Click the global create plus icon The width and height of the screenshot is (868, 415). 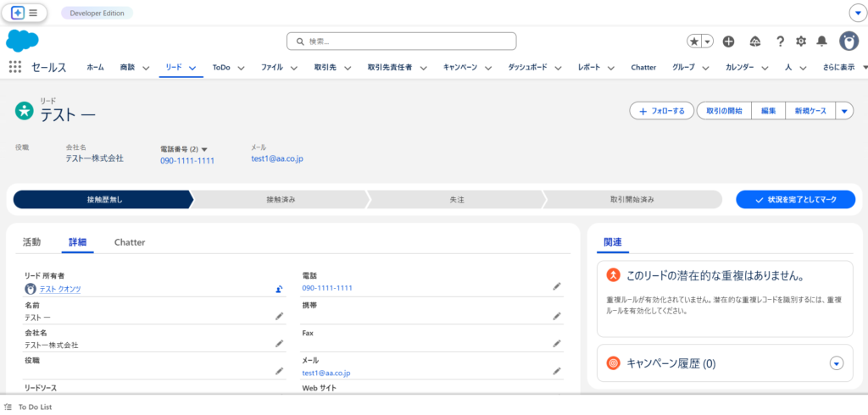(x=729, y=41)
